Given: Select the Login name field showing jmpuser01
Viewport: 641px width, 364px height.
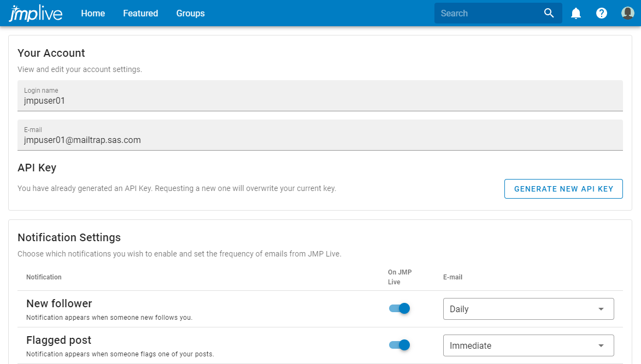Looking at the screenshot, I should [x=320, y=96].
